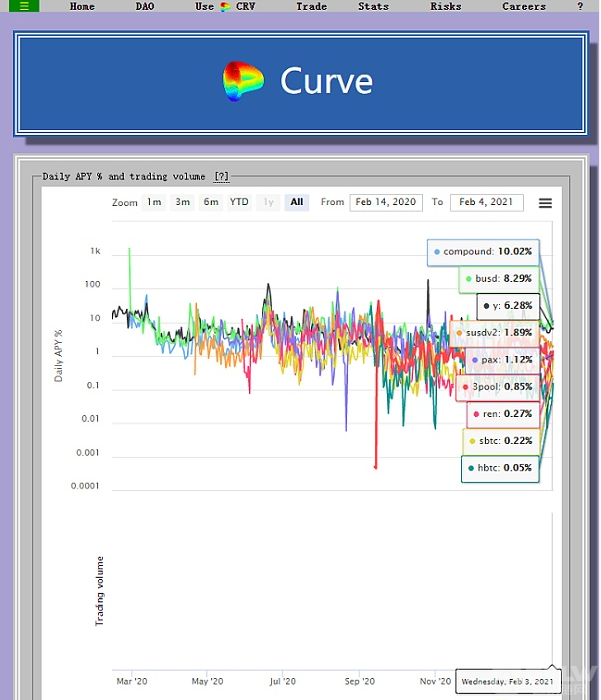
Task: Click the 3pool 0.85% tooltip label
Action: [497, 387]
